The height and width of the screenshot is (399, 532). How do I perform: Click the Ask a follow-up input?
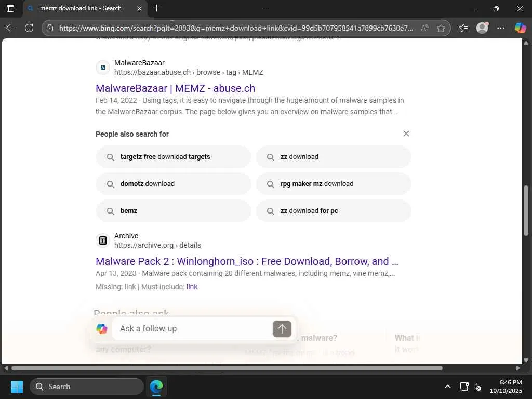193,328
